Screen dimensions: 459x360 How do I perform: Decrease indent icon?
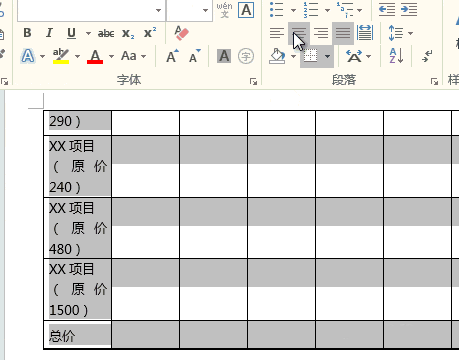click(x=387, y=10)
